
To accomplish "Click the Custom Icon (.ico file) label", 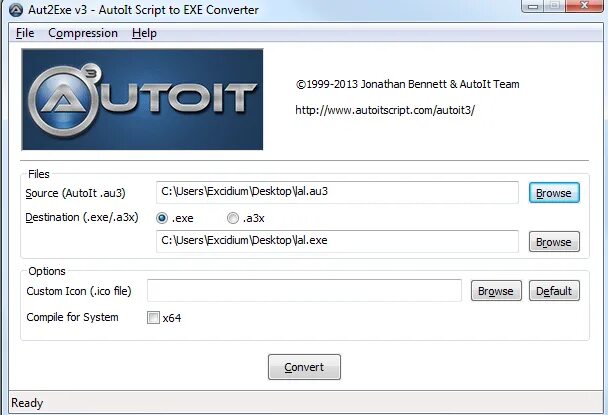I will 79,291.
